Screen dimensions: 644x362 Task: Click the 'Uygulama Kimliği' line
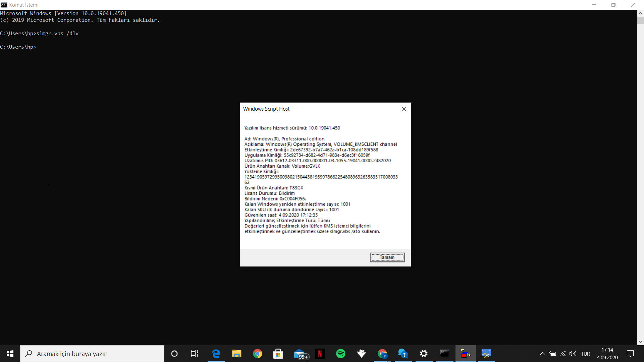[307, 155]
